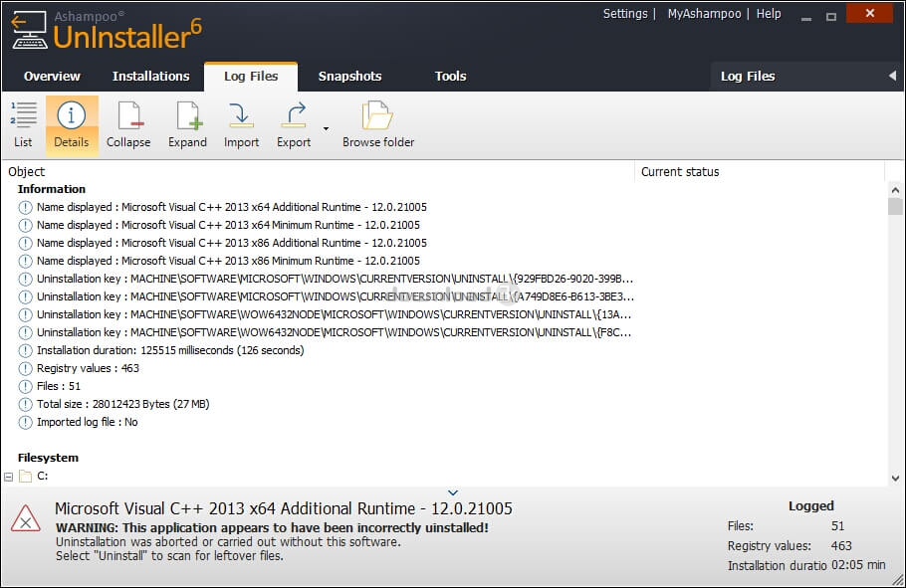Screen dimensions: 906x588
Task: Export the log file
Action: (x=294, y=124)
